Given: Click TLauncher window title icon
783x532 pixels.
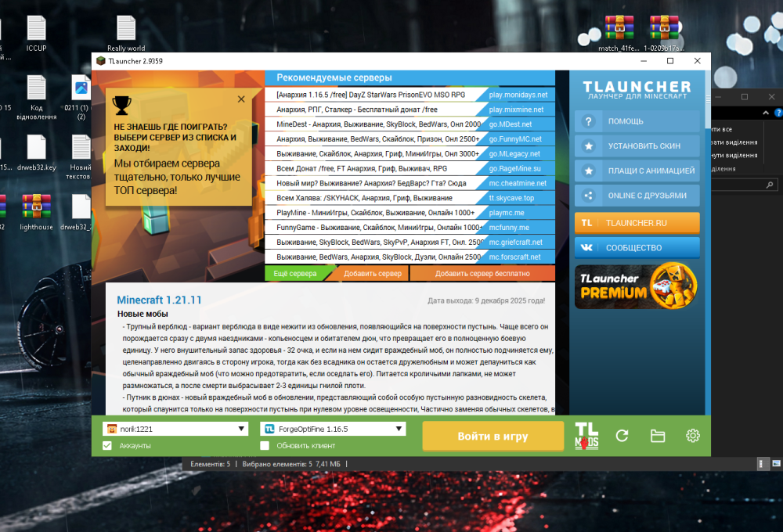Looking at the screenshot, I should (x=101, y=61).
